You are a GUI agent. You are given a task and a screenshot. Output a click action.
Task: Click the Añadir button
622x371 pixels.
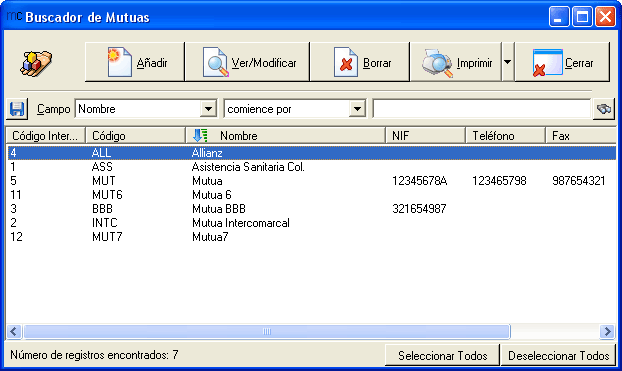point(135,62)
